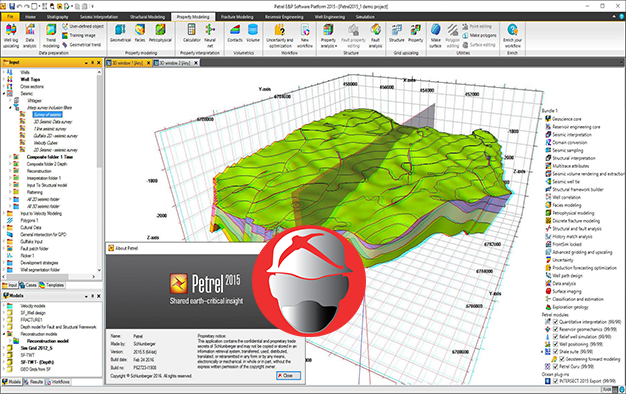Click the Input tree vertical scrollbar
This screenshot has height=394, width=626.
(x=99, y=120)
